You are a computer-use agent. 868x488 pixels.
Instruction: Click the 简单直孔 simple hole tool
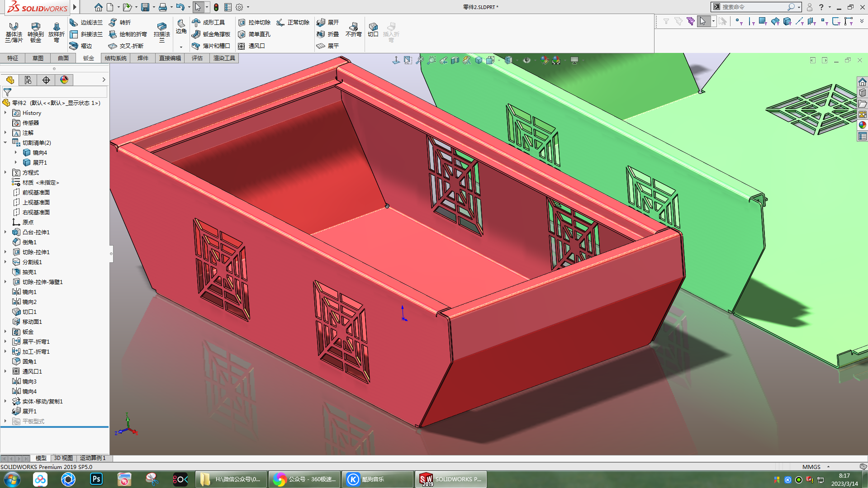(254, 34)
